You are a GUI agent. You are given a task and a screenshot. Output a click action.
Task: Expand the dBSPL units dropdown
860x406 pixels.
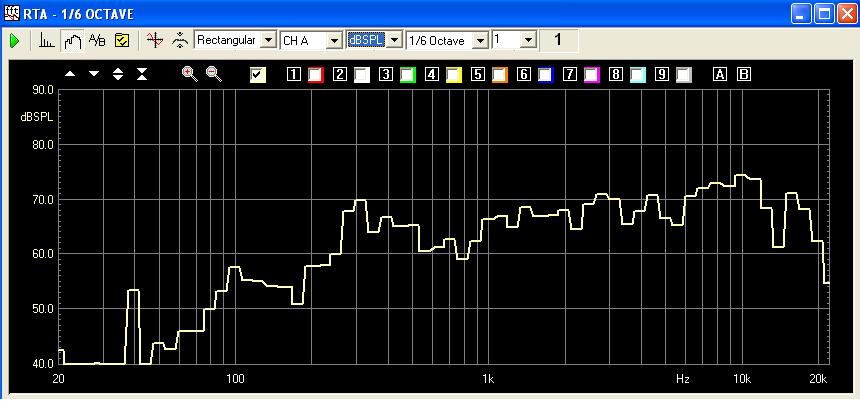pos(394,40)
